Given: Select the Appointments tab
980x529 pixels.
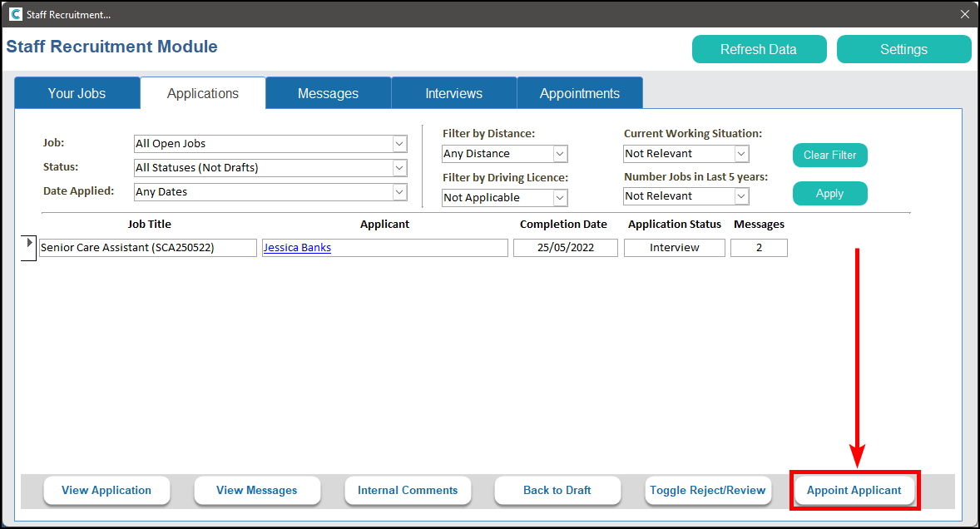Looking at the screenshot, I should pyautogui.click(x=579, y=93).
